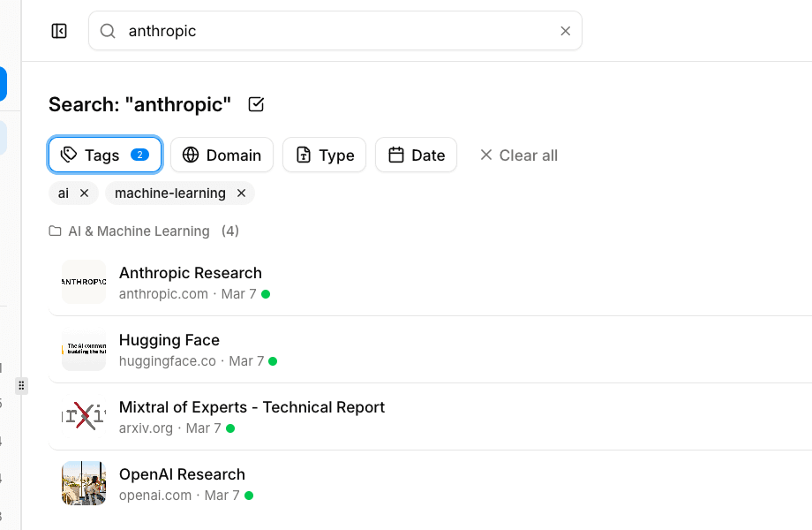812x530 pixels.
Task: Remove the machine-learning tag filter
Action: click(x=241, y=193)
